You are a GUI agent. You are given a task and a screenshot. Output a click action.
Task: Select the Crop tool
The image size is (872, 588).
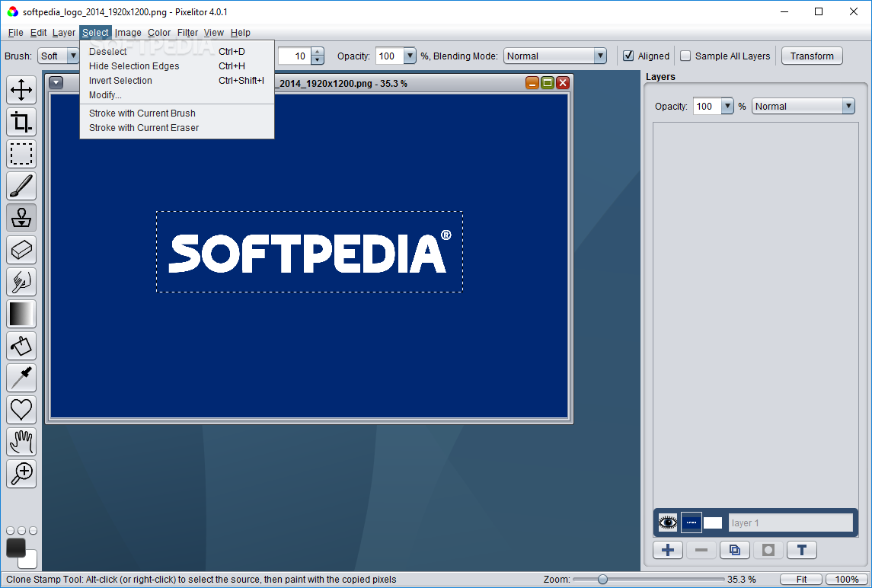pyautogui.click(x=21, y=122)
